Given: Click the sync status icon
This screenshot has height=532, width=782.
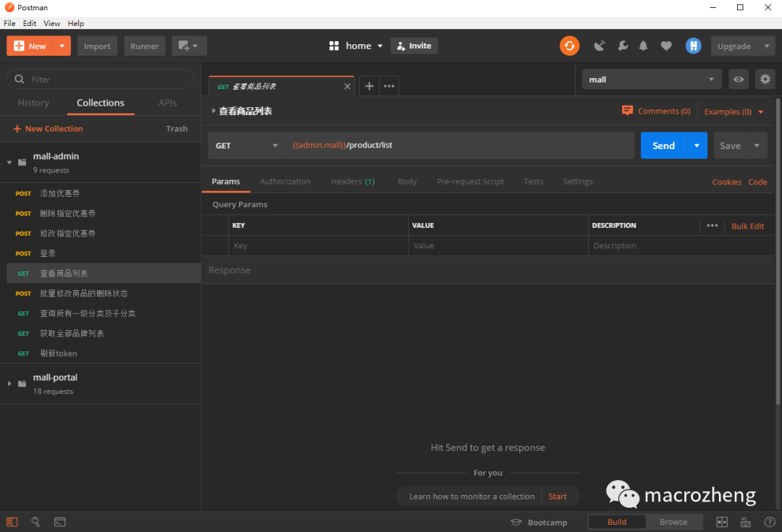Looking at the screenshot, I should (570, 46).
